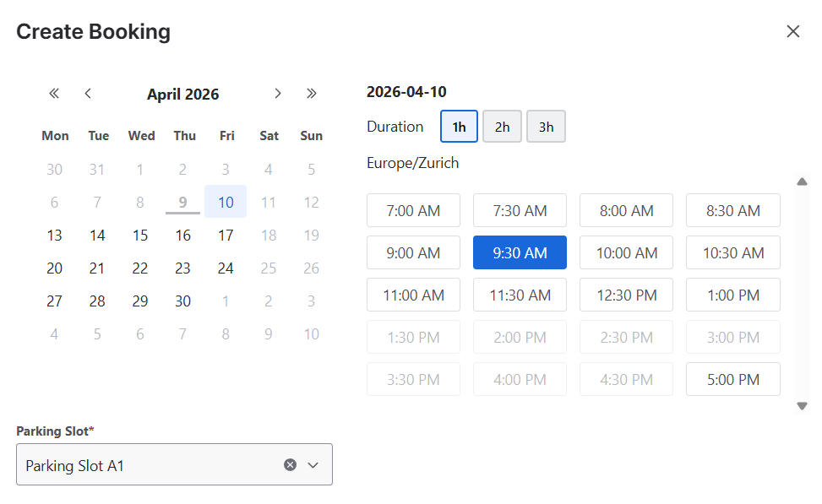The image size is (822, 504).
Task: Select April 17 in the calendar
Action: coord(226,236)
